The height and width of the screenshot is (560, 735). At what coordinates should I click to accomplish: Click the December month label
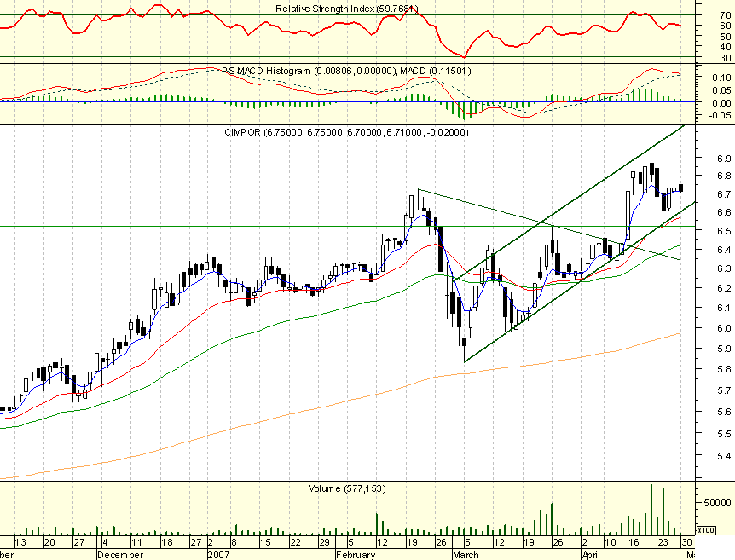(119, 555)
